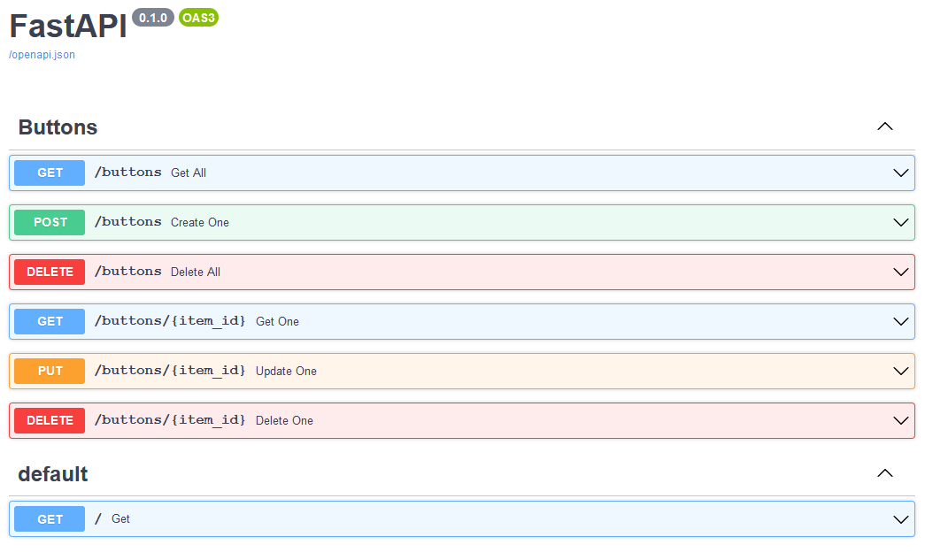Expand the Update One endpoint arrow
Viewport: 925px width, 560px height.
901,371
